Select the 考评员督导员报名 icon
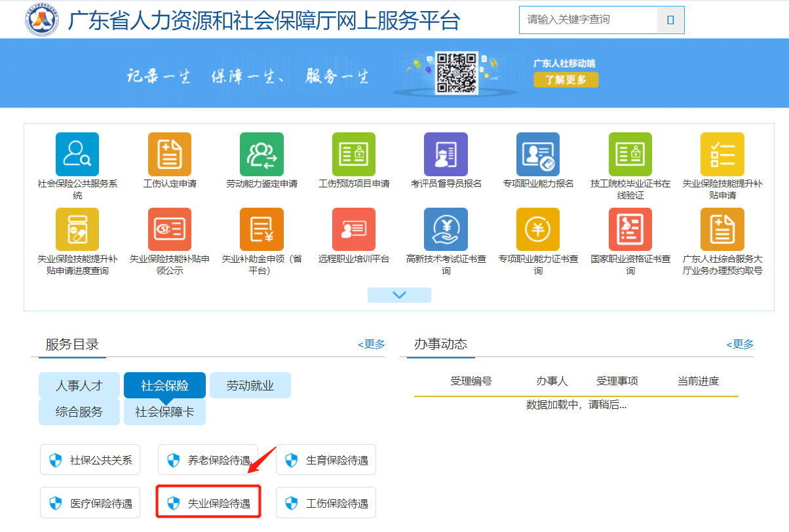This screenshot has width=789, height=532. (446, 155)
